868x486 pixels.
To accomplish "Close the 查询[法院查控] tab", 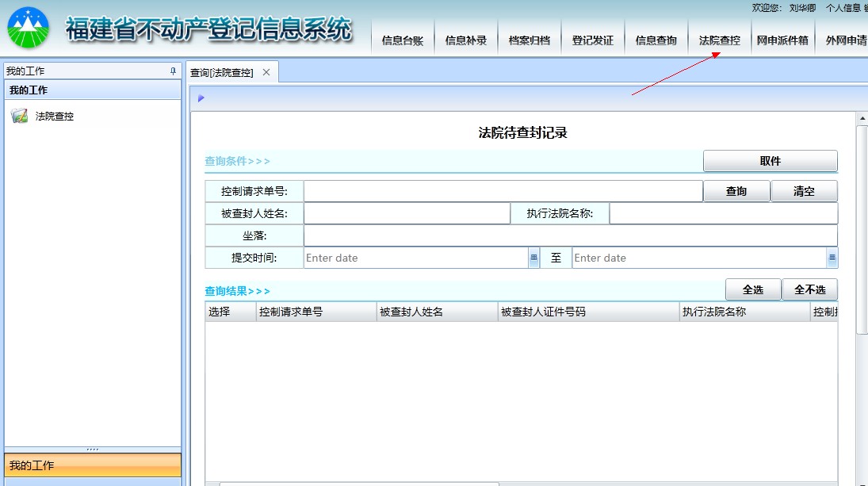I will 266,72.
